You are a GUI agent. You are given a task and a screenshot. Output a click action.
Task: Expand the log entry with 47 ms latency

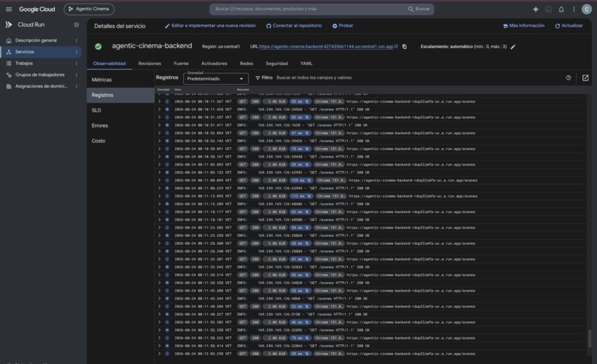159,133
